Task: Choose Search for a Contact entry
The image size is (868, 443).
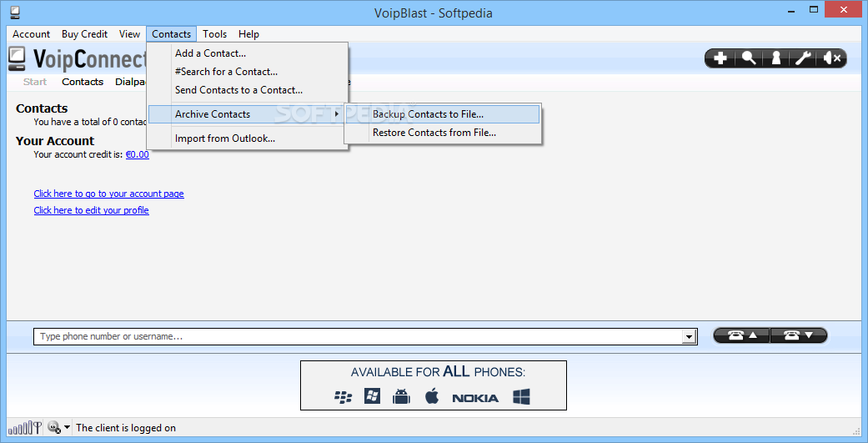Action: 248,72
